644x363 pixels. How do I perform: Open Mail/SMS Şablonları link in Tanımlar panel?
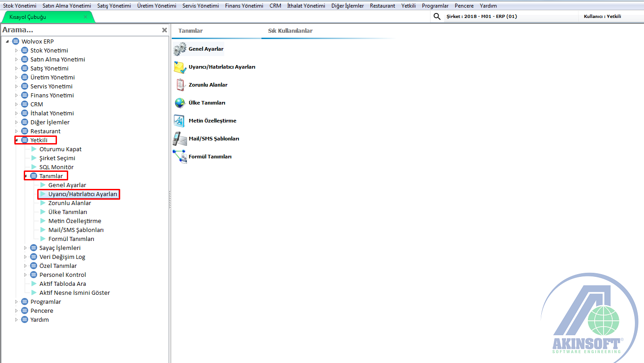point(214,139)
